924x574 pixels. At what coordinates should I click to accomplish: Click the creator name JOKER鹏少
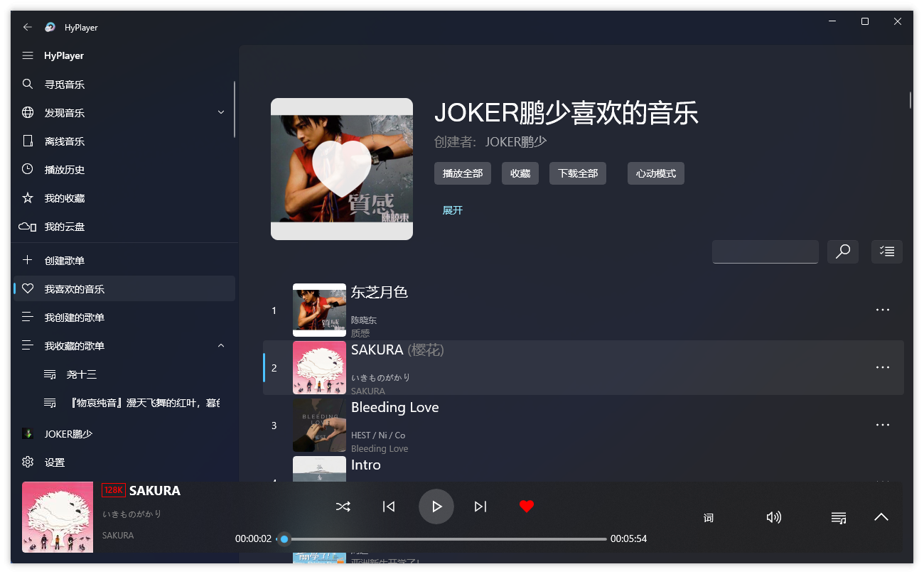[516, 141]
